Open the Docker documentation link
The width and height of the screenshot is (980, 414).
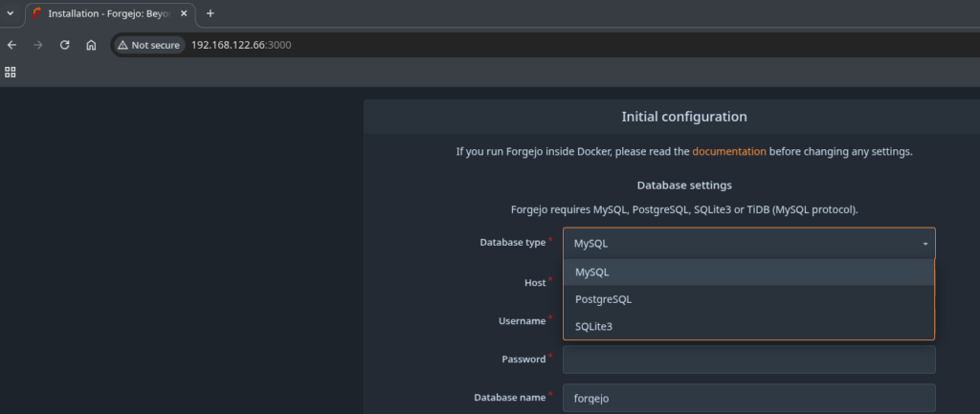click(728, 151)
